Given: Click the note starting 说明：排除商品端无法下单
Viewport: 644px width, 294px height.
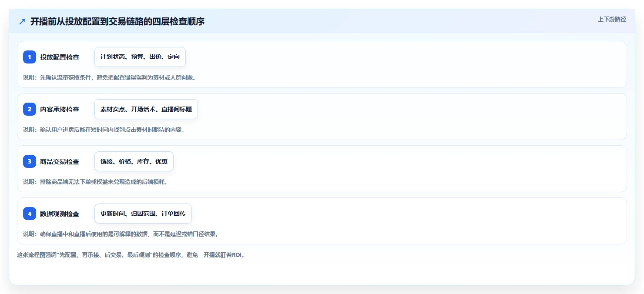Looking at the screenshot, I should pos(95,182).
